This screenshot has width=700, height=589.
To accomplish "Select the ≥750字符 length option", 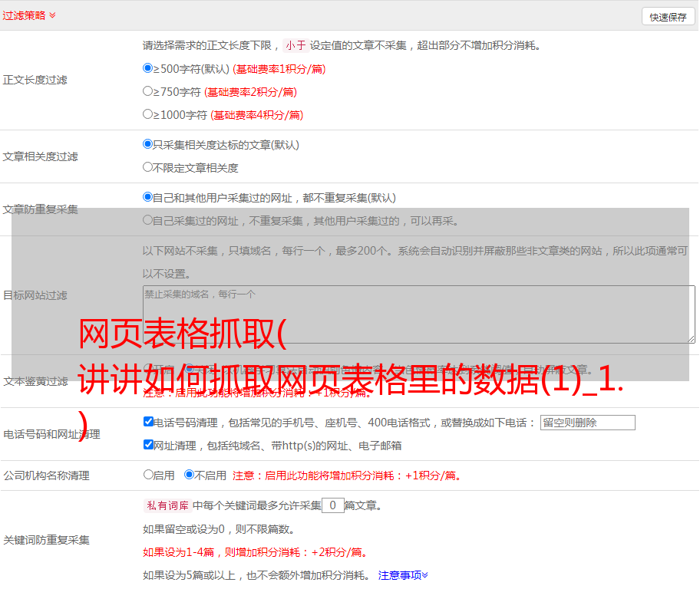I will pos(148,91).
